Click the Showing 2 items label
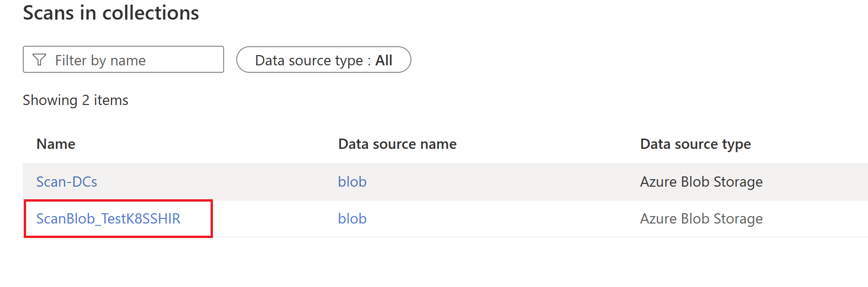Image resolution: width=868 pixels, height=287 pixels. 75,100
